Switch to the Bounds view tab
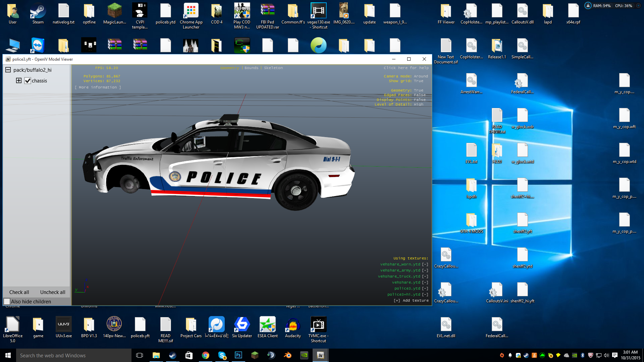This screenshot has height=362, width=644. (251, 68)
